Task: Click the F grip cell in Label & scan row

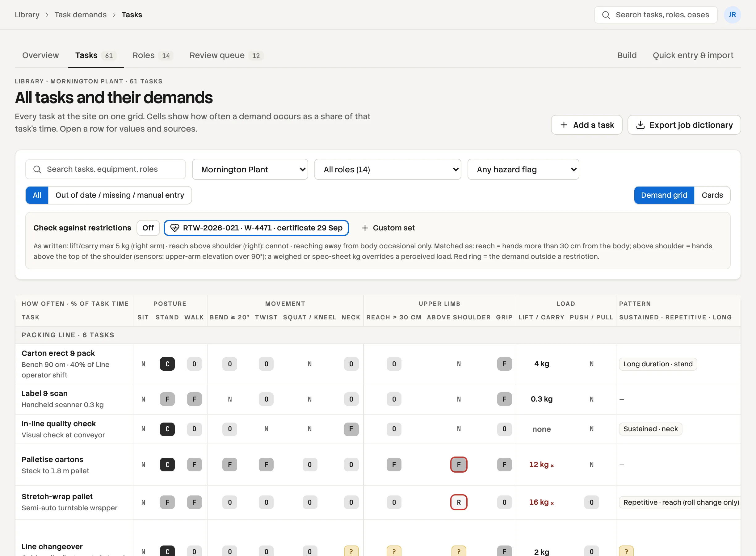Action: click(504, 399)
